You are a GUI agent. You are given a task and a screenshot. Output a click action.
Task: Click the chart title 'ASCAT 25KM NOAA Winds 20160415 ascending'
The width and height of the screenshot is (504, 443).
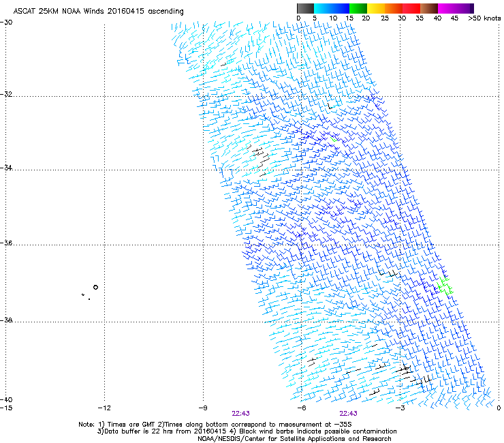click(x=98, y=12)
